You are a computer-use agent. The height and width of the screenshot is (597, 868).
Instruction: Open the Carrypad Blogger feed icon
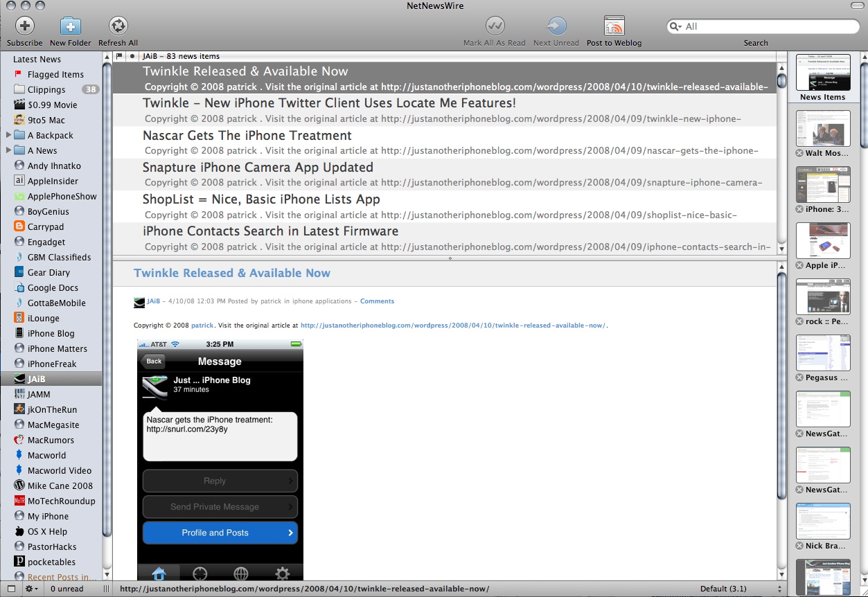19,226
